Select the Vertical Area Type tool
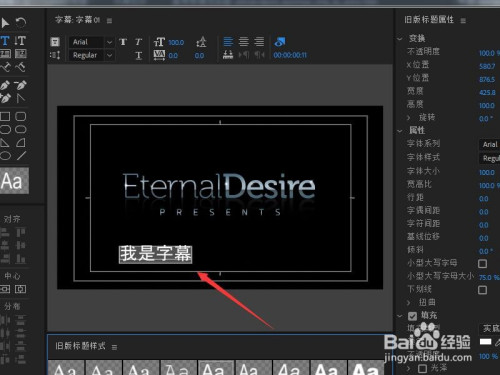 pyautogui.click(x=21, y=54)
